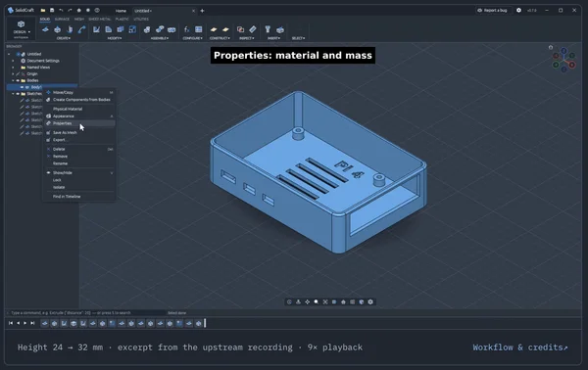Select the Extrude tool in Create group
This screenshot has height=370, width=588.
(58, 29)
